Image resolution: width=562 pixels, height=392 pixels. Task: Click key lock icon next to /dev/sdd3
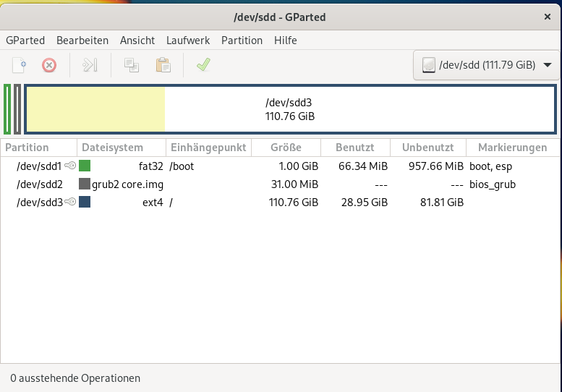[70, 202]
